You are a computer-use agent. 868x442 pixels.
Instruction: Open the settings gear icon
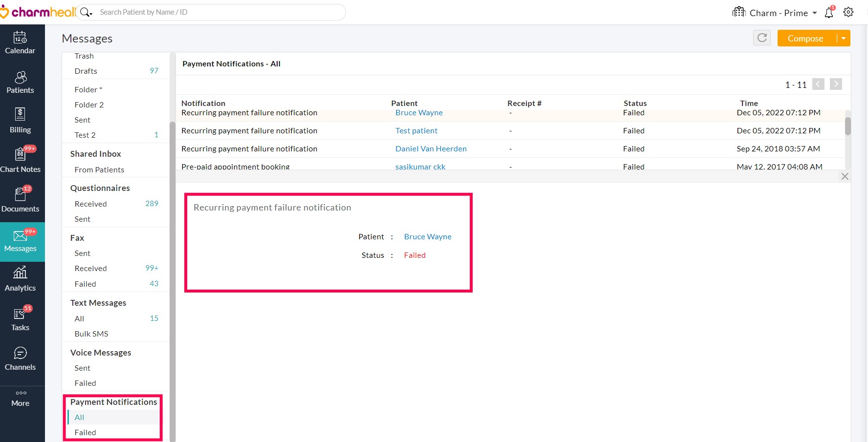tap(848, 12)
